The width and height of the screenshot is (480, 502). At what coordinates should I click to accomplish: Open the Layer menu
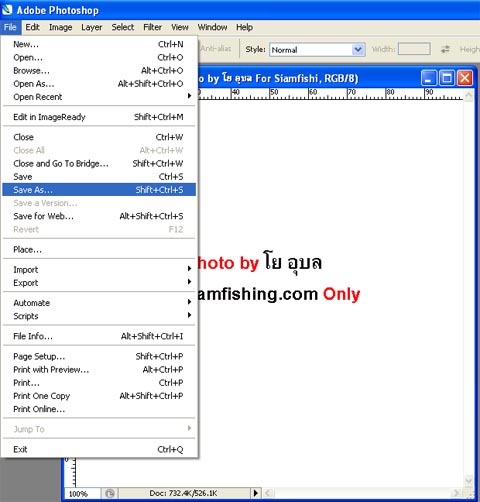tap(92, 27)
